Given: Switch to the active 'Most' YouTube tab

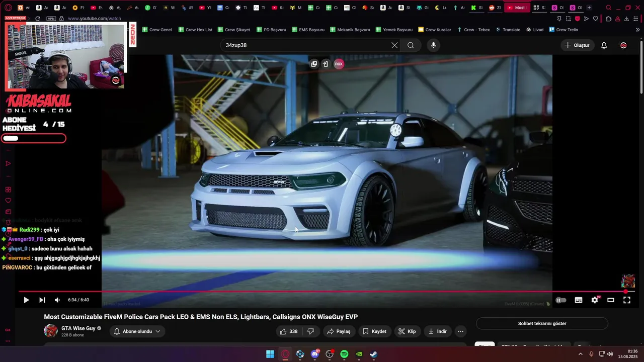Looking at the screenshot, I should 516,8.
